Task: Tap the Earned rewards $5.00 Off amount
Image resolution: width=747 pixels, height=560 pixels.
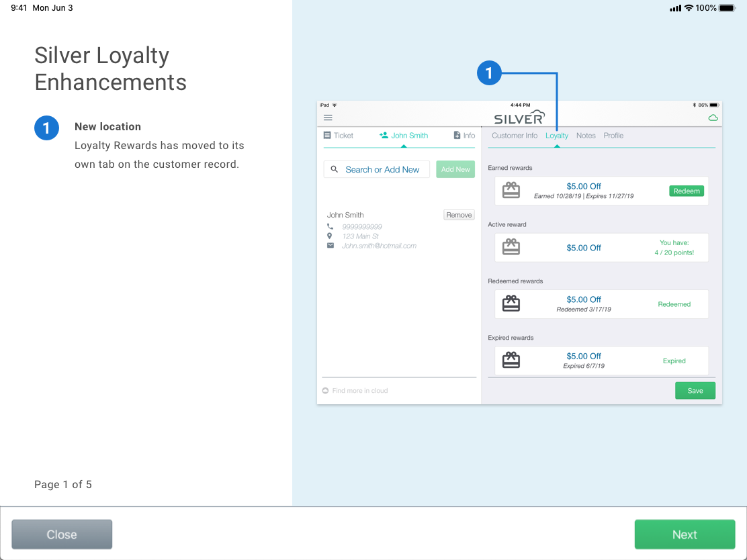Action: [584, 186]
